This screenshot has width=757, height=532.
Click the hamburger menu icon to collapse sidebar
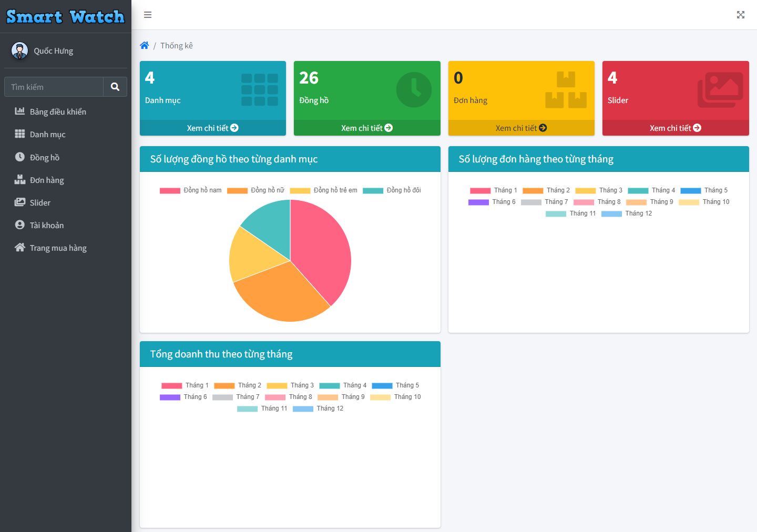click(x=148, y=15)
